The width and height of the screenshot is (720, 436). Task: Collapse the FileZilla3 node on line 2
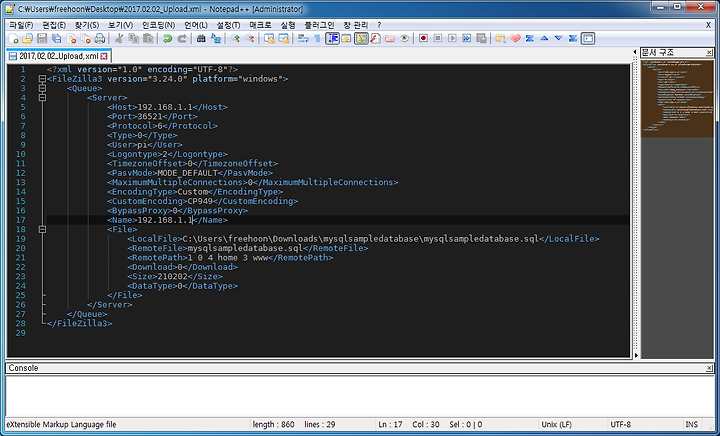point(42,79)
